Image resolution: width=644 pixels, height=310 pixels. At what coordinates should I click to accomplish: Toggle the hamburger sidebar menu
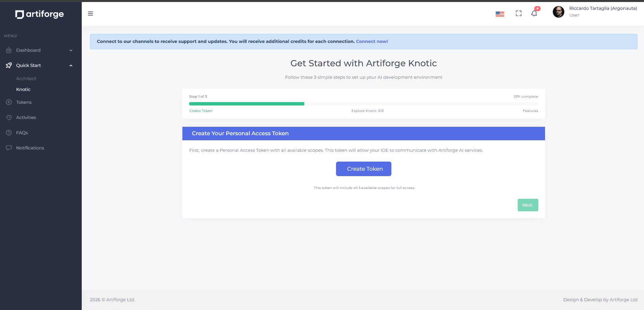91,14
